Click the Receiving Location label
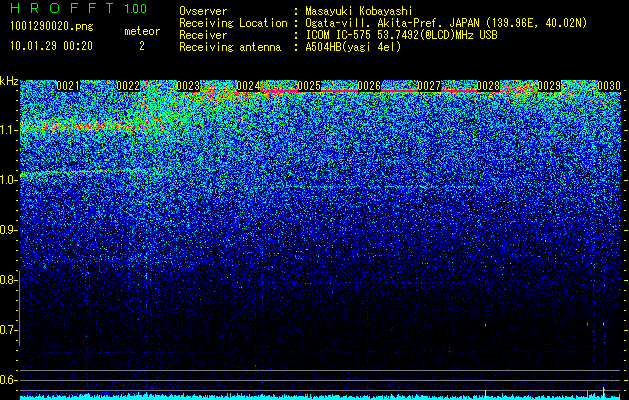Viewport: 629px width, 400px height. (233, 23)
